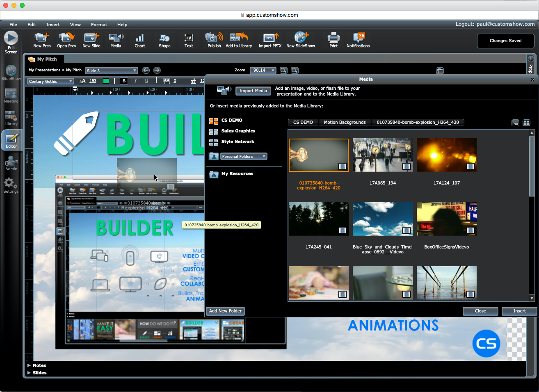
Task: Go to the previous slide arrow
Action: click(x=146, y=70)
